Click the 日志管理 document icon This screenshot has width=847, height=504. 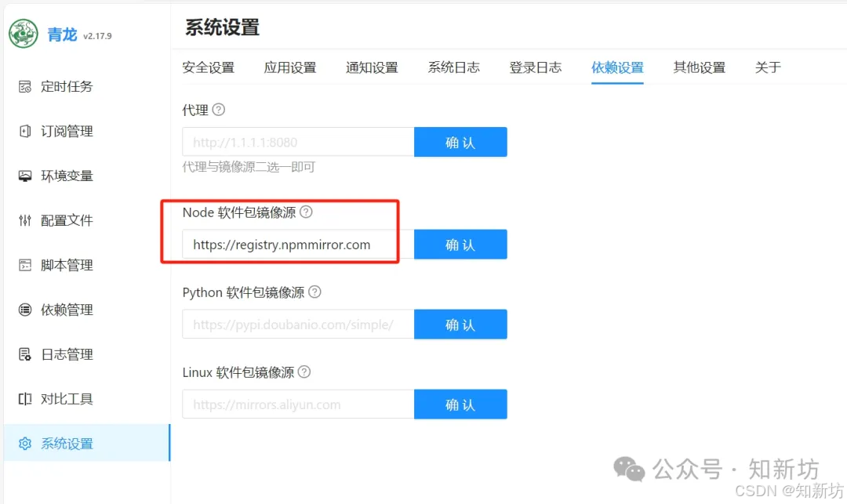coord(25,354)
